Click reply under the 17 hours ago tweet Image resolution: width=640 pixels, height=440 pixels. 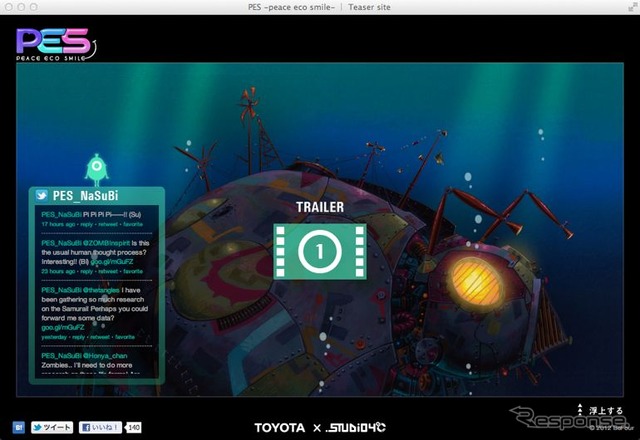(x=87, y=224)
